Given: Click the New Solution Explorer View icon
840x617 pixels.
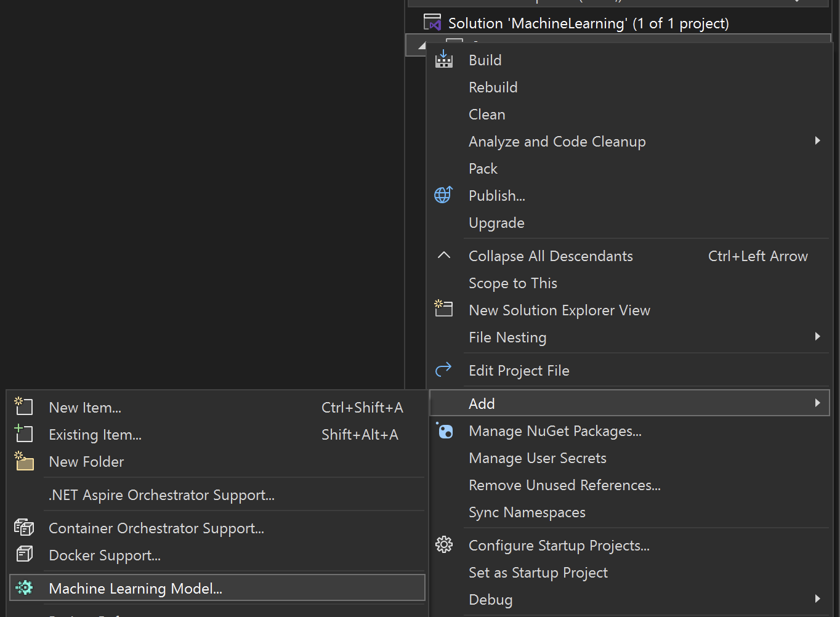Looking at the screenshot, I should point(443,308).
